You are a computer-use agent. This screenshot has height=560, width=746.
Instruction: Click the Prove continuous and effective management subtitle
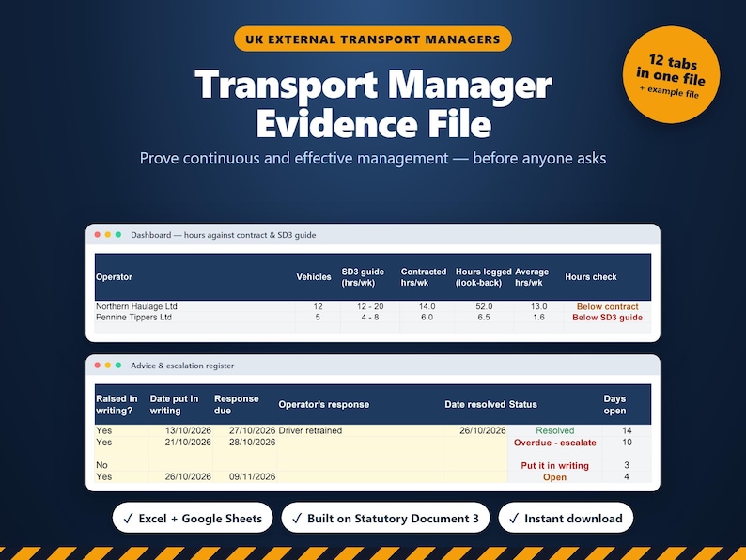click(373, 159)
